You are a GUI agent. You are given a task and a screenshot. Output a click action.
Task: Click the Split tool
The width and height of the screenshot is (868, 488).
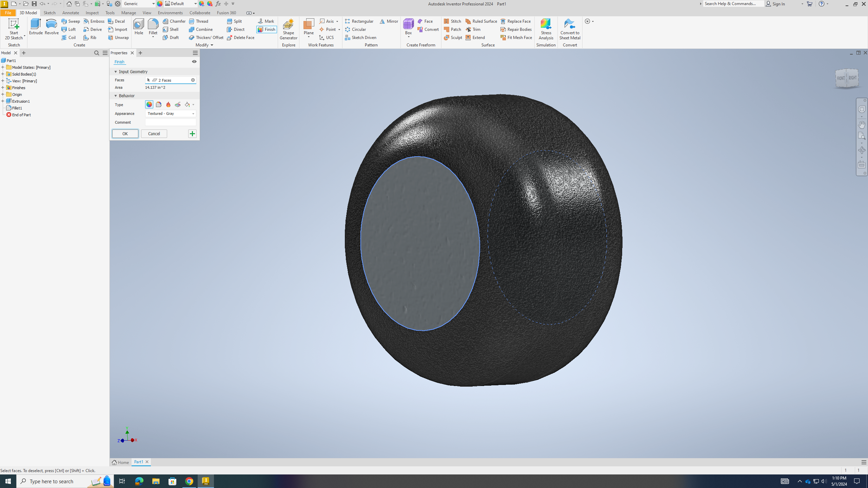coord(234,21)
